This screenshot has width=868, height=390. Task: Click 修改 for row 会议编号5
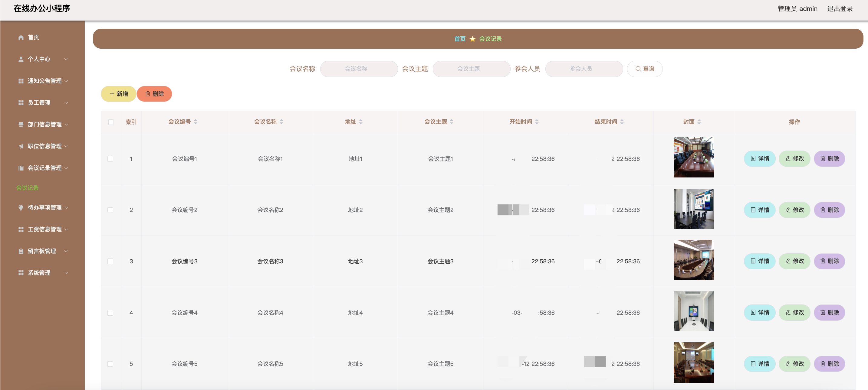tap(794, 364)
